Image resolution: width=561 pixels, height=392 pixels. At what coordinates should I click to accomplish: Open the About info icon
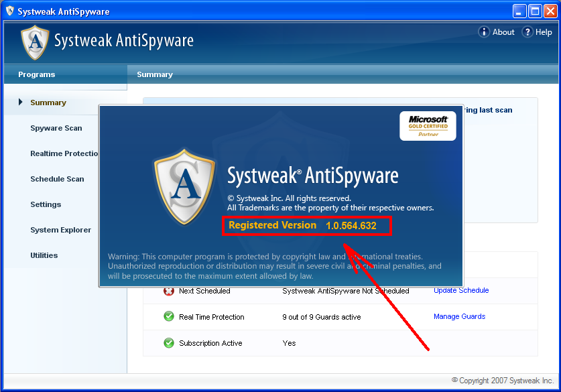484,32
